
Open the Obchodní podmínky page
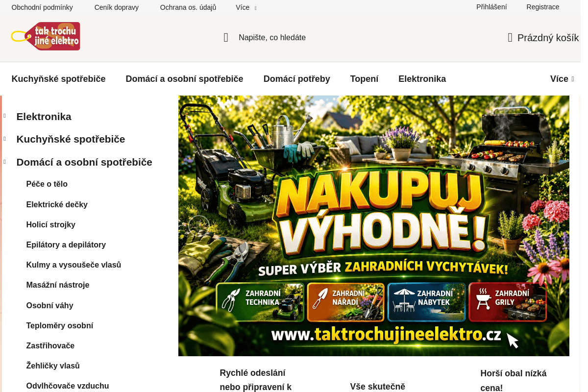coord(43,7)
